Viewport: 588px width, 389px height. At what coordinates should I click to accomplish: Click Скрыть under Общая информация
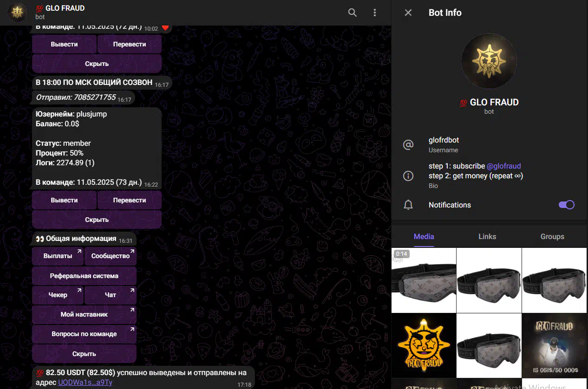point(84,354)
